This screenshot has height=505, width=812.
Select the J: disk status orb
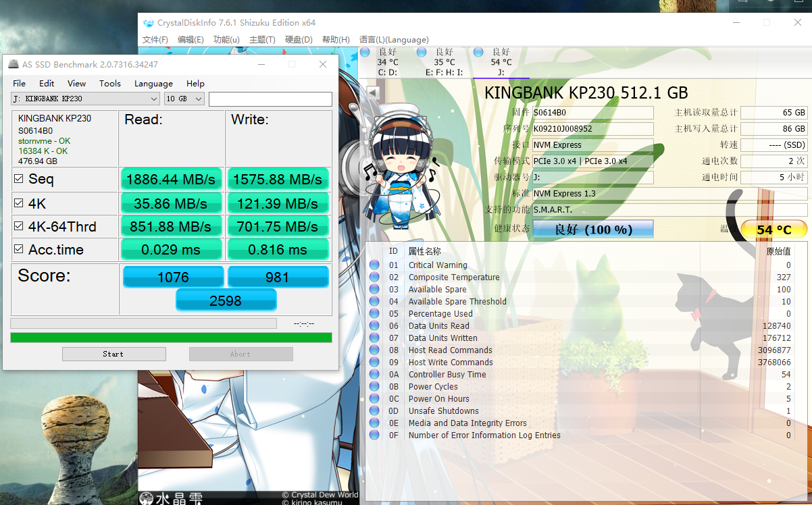click(478, 52)
